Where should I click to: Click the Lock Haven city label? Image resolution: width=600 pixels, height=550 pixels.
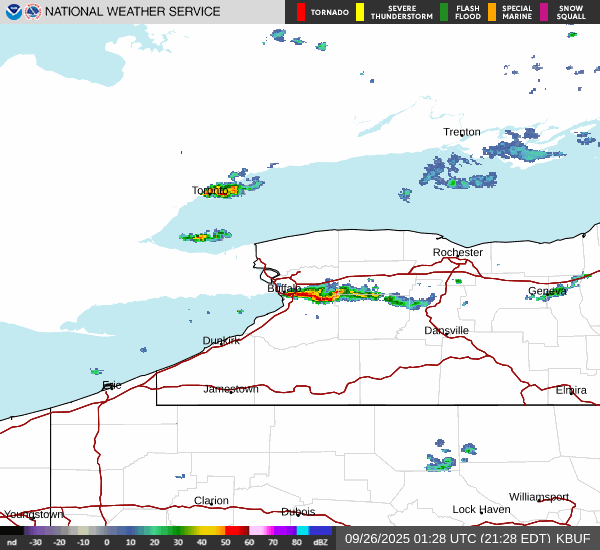(x=481, y=510)
